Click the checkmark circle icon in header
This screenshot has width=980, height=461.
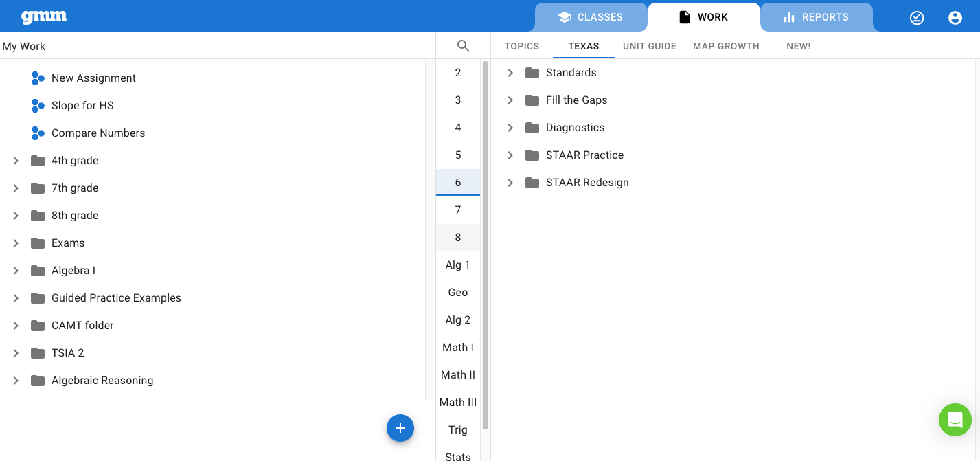917,18
